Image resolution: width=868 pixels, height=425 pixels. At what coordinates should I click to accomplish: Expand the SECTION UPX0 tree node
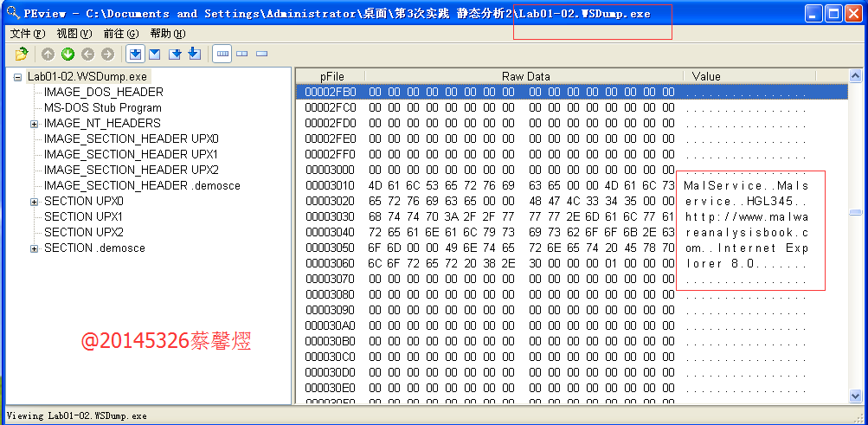pyautogui.click(x=34, y=202)
